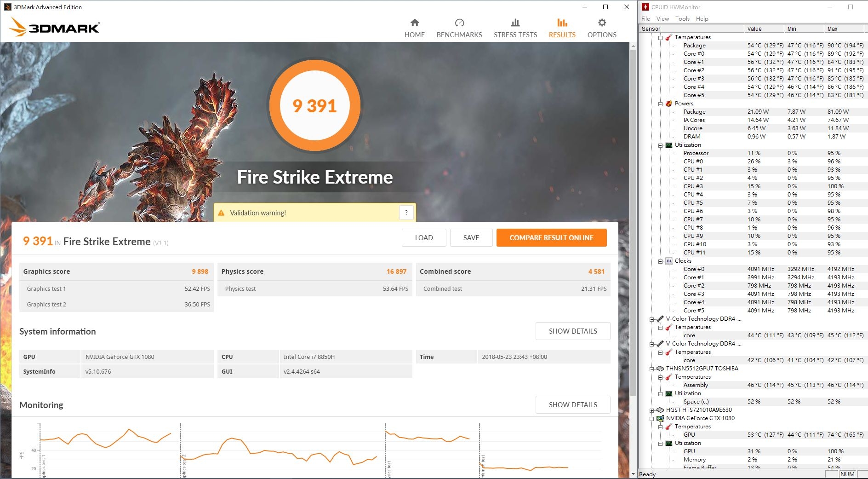Click the home house icon
Image resolution: width=868 pixels, height=479 pixels.
[415, 23]
